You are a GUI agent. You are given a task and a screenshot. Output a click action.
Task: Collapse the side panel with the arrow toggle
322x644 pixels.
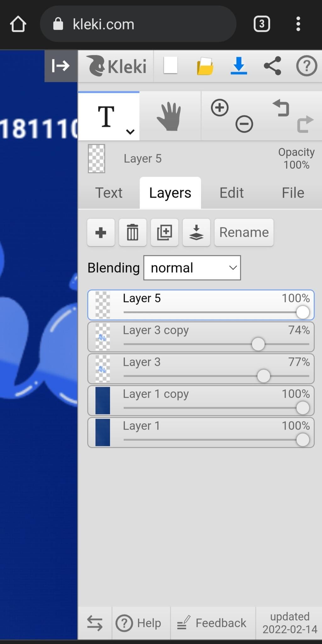61,66
